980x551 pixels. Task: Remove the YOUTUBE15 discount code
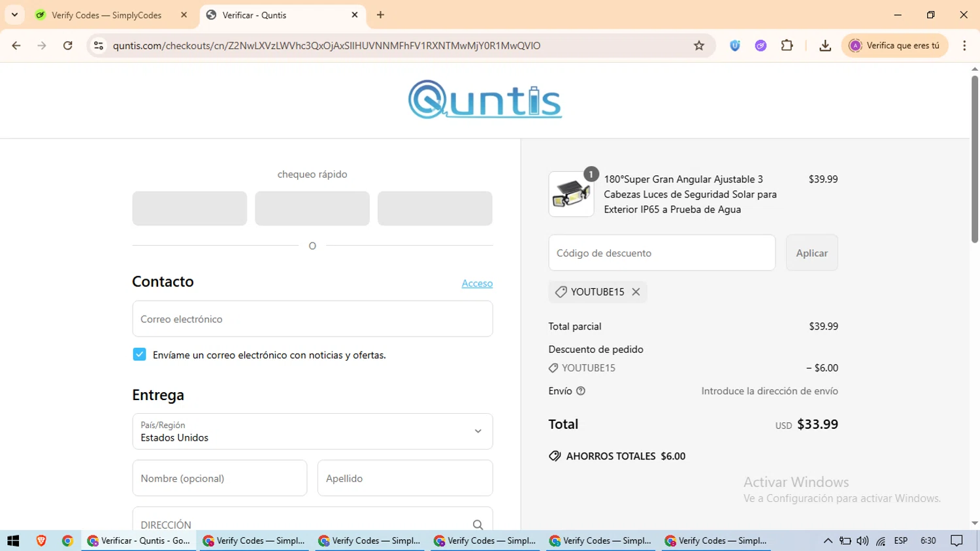point(636,292)
